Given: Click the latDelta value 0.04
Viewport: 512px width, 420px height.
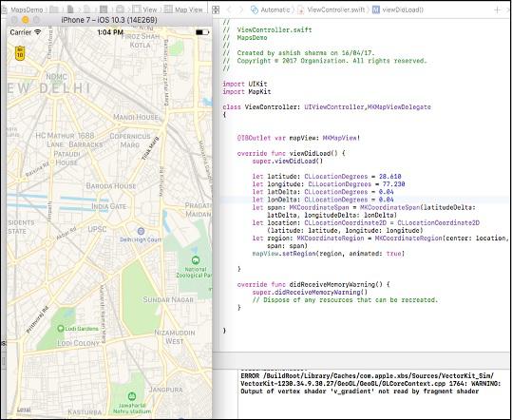Looking at the screenshot, I should tap(386, 192).
